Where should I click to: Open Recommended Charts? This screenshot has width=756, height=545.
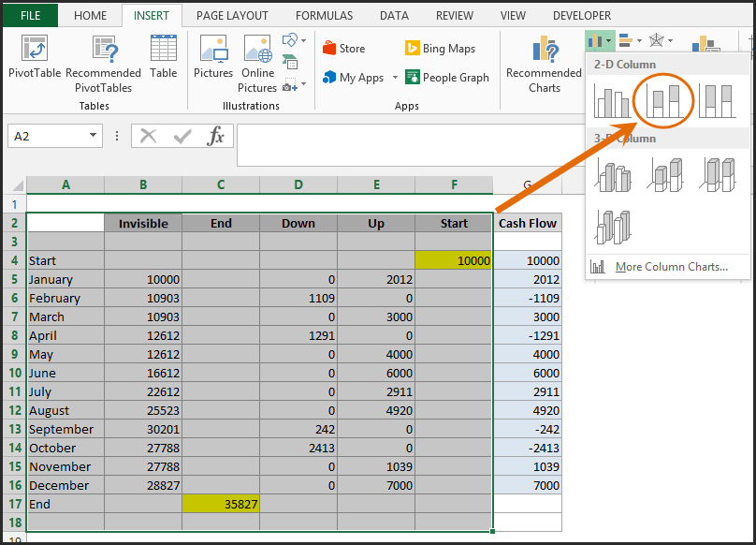click(544, 64)
